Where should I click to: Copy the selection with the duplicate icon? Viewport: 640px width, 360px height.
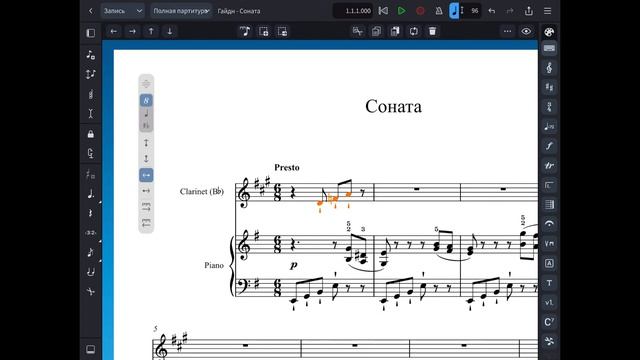pos(376,31)
